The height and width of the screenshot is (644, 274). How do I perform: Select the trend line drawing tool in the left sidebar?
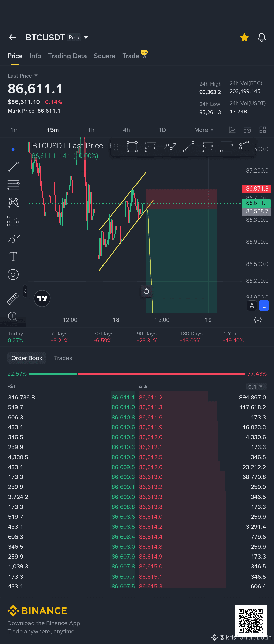(x=13, y=167)
